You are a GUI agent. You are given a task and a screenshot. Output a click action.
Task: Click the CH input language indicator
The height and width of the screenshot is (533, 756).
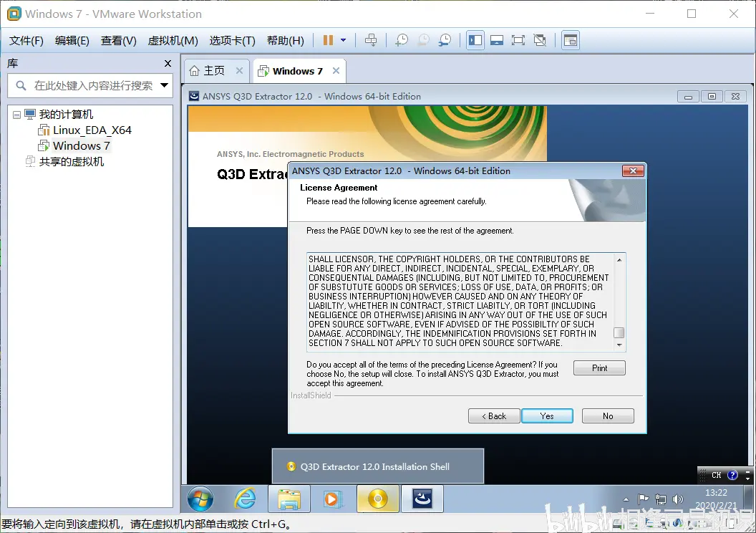(717, 475)
